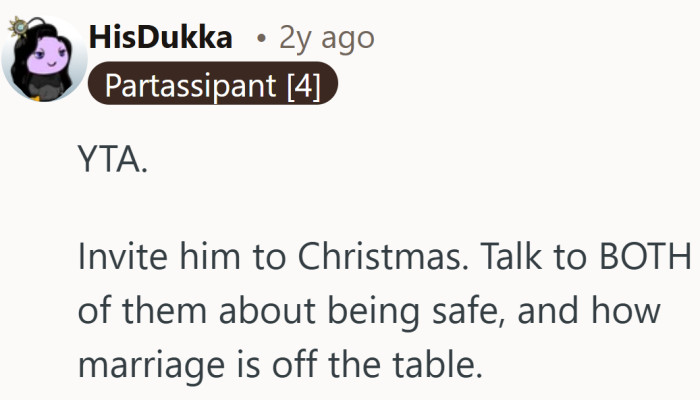Click the word "Partassipant" in the flair

pos(190,87)
